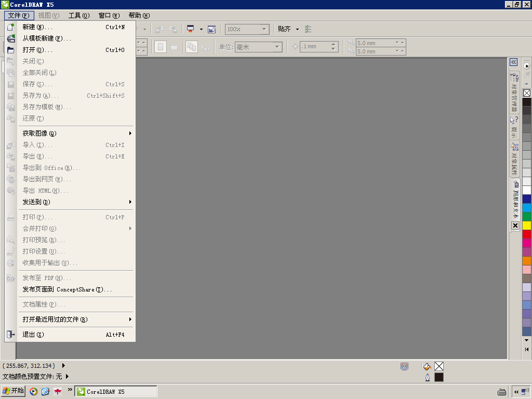Click the palette flyout arrow button
The height and width of the screenshot is (399, 532).
click(527, 66)
